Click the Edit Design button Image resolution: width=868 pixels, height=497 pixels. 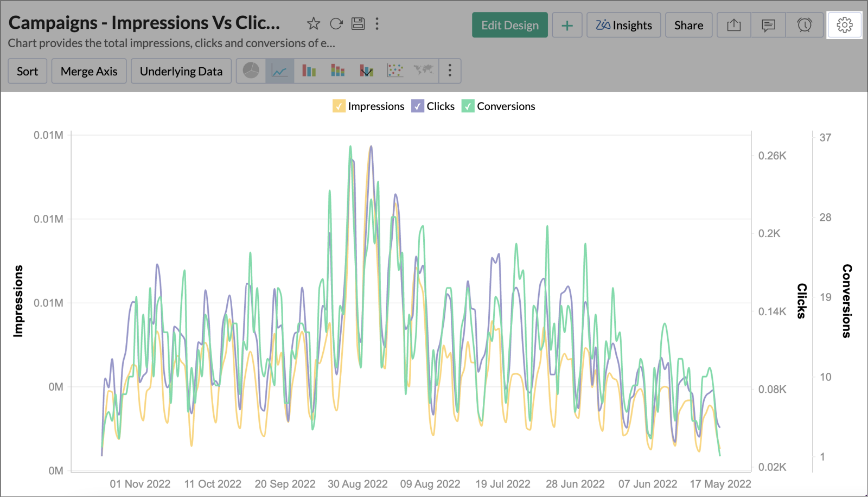coord(509,26)
